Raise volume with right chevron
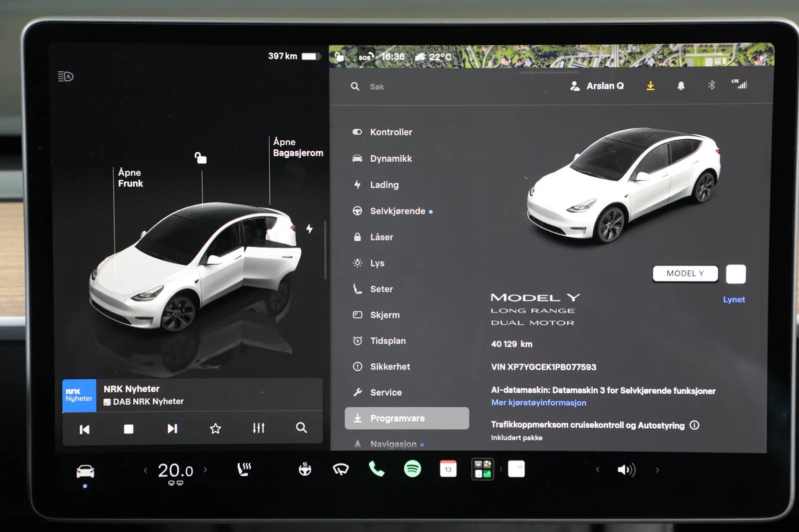This screenshot has height=532, width=799. (x=657, y=470)
